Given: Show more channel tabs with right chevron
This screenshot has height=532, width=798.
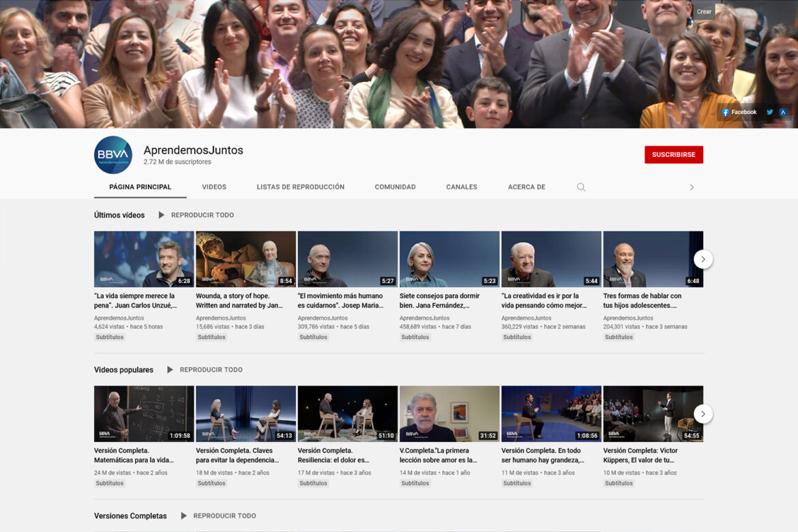Looking at the screenshot, I should [692, 187].
